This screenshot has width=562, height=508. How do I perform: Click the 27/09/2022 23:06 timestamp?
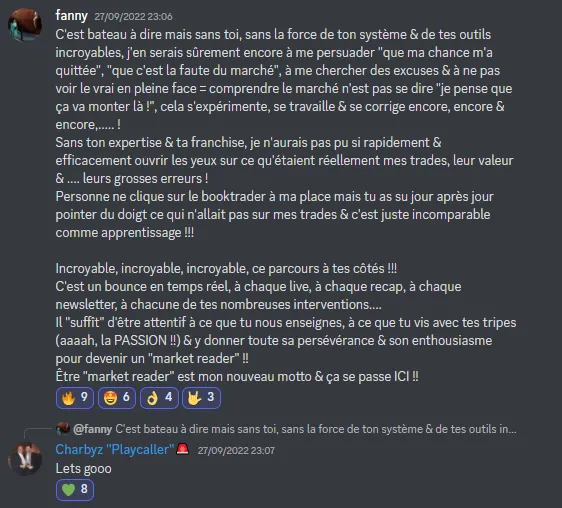point(133,17)
